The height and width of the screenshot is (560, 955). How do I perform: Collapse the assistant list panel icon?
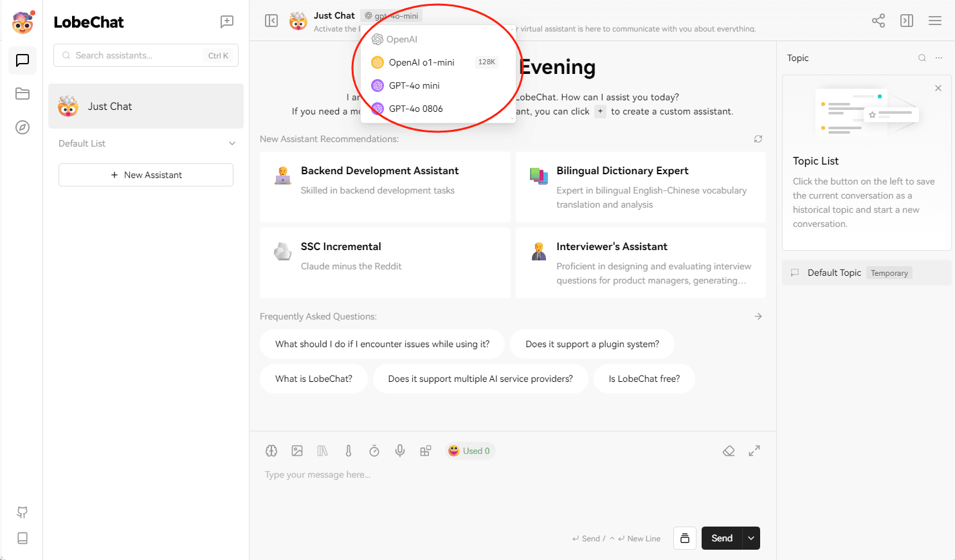point(271,21)
